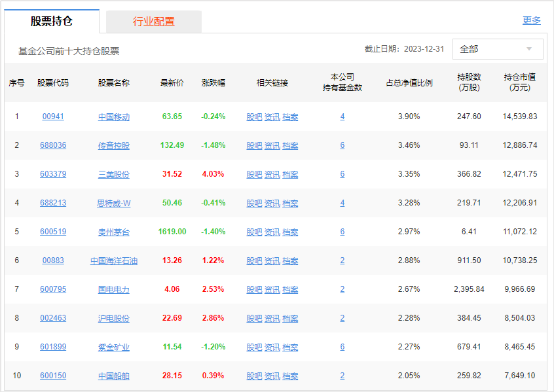
Task: Click fund count 4 for 思特威-W
Action: (342, 203)
